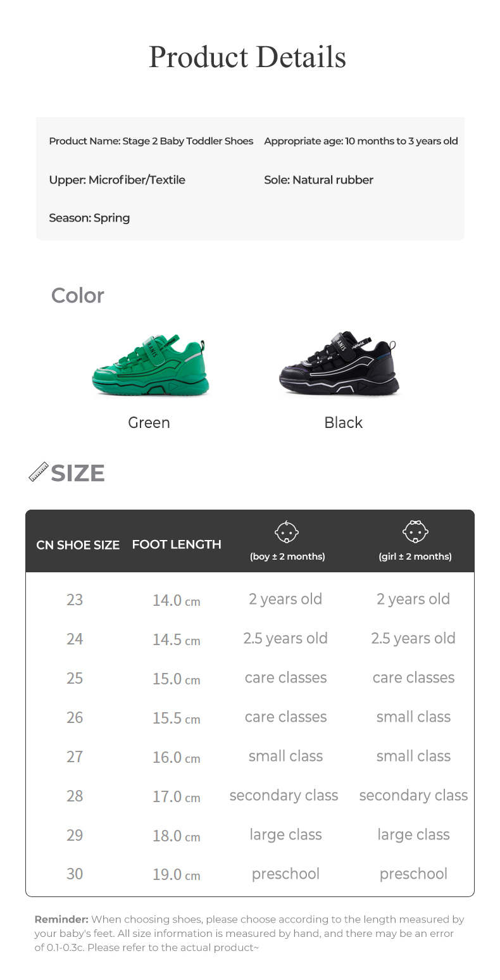The image size is (500, 980).
Task: Click the FOOT LENGTH column header
Action: (x=177, y=544)
